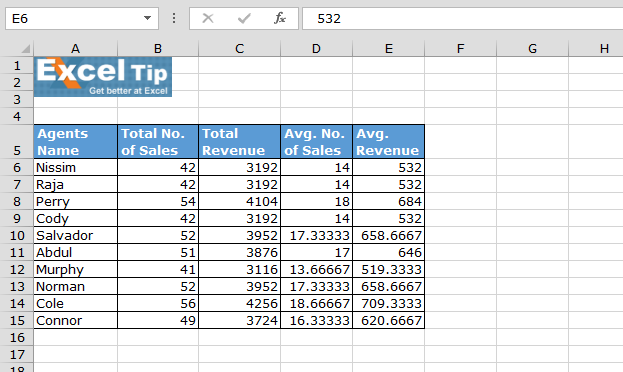Click the formula bar showing 532
Viewport: 623px width, 372px height.
point(462,18)
